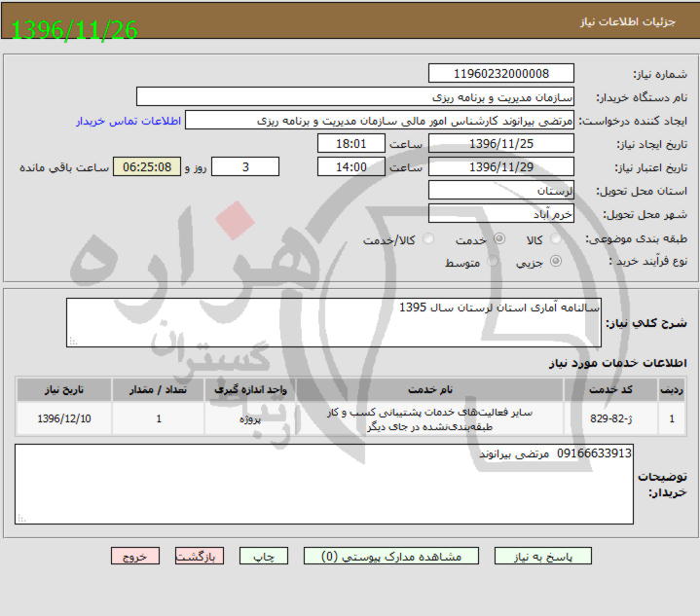Click the خروج exit button
The height and width of the screenshot is (616, 700).
[x=134, y=557]
